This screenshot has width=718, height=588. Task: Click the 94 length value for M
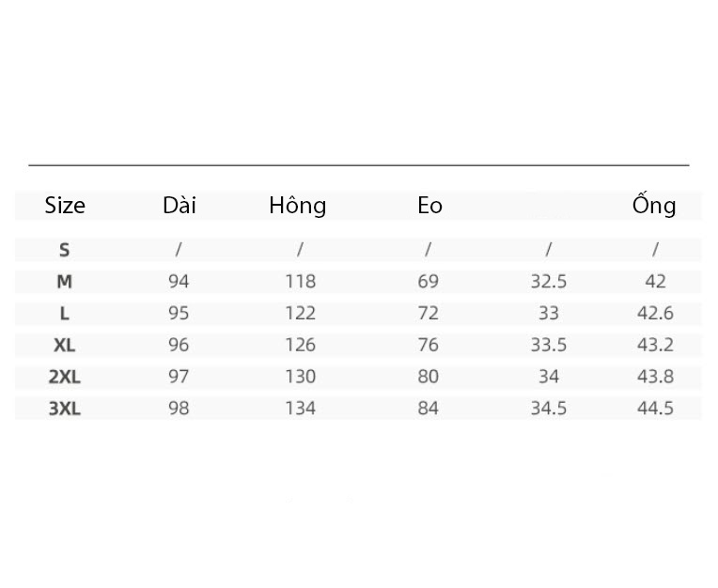[179, 282]
